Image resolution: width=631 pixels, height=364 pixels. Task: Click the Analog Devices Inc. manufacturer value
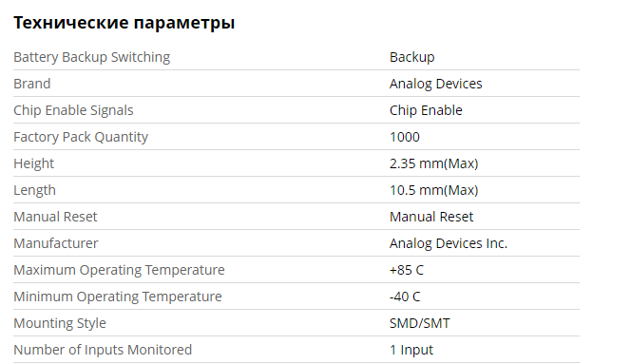(x=449, y=243)
